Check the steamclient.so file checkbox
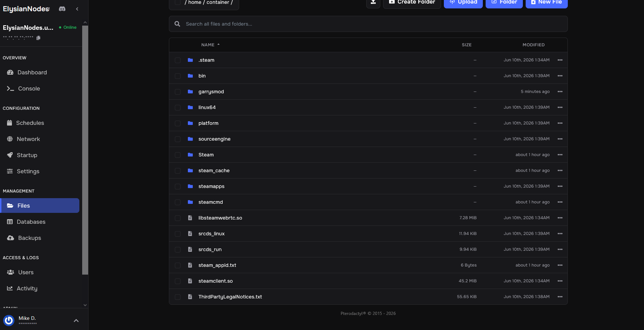Viewport: 644px width, 330px height. pos(178,281)
